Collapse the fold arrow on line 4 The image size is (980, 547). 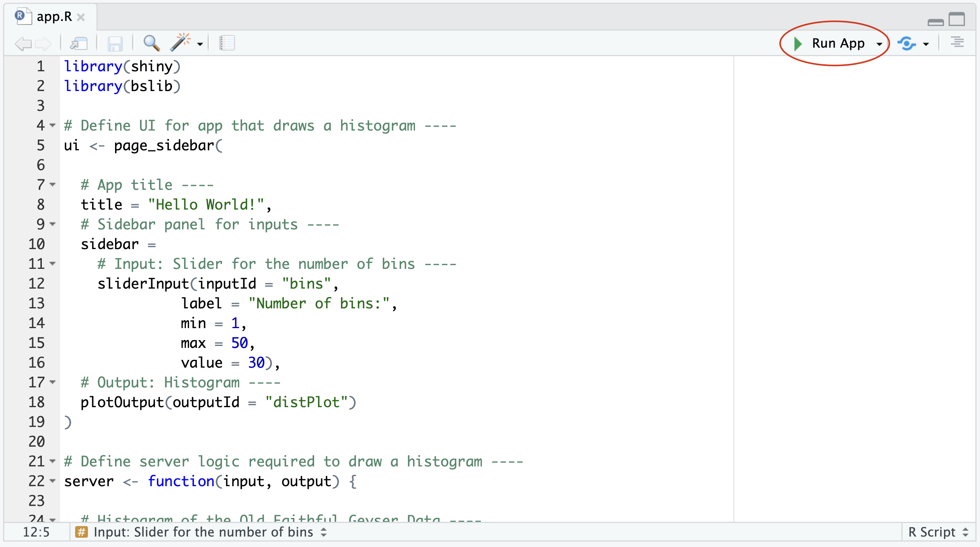[53, 126]
